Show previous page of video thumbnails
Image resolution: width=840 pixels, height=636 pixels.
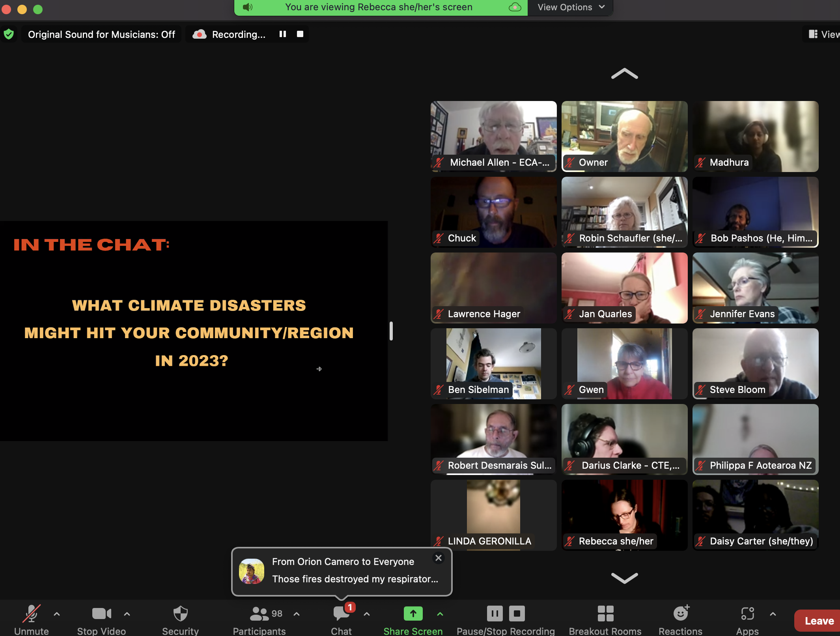point(625,74)
